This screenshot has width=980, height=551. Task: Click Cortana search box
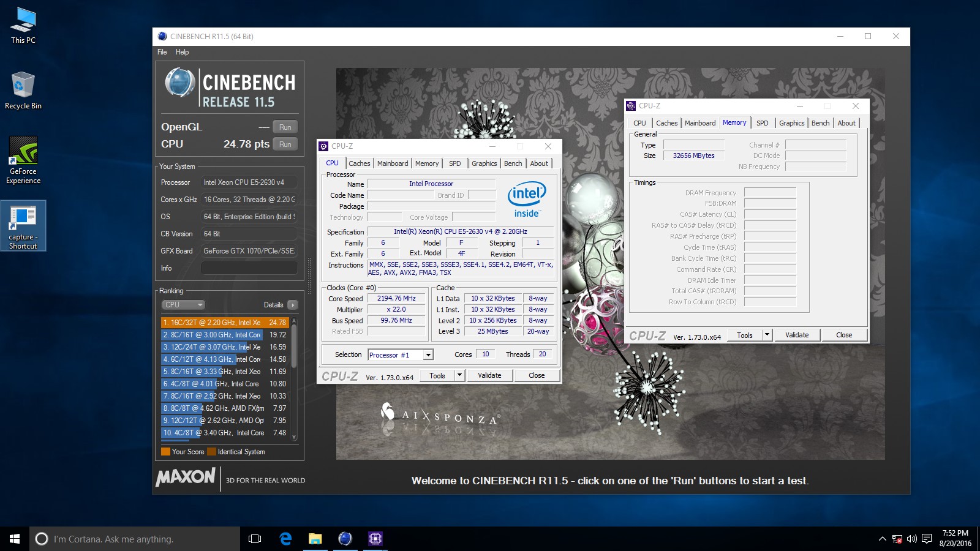135,539
